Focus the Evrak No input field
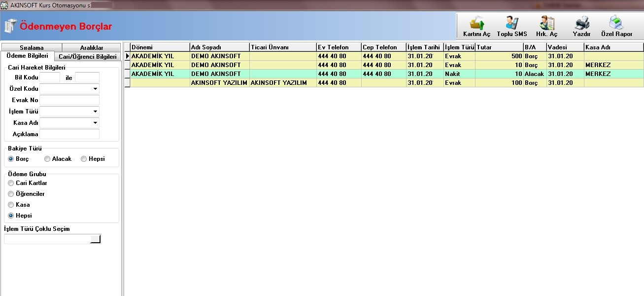Screen dimensions: 644x296 69,100
